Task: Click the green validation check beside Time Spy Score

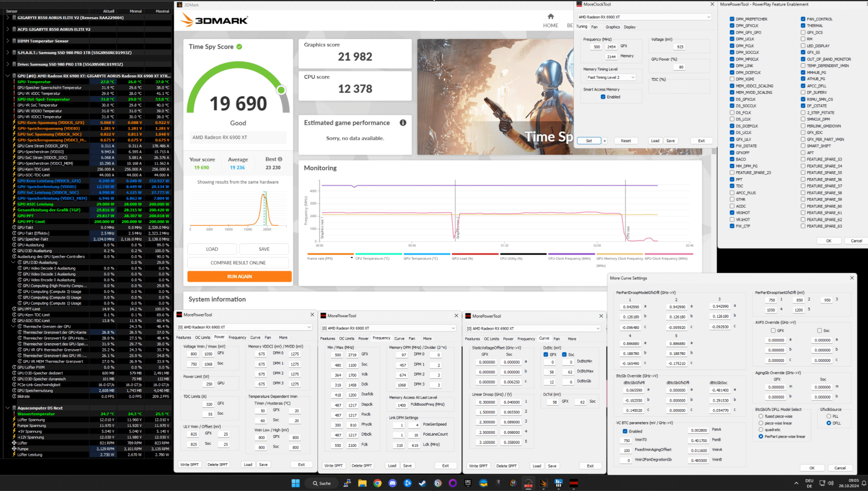Action: point(239,46)
